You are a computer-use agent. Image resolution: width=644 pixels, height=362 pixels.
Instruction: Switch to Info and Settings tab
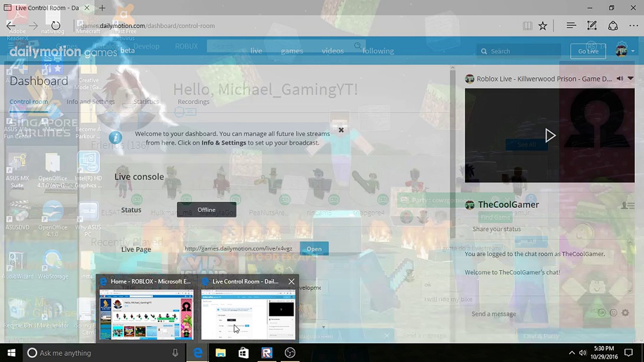pyautogui.click(x=91, y=102)
